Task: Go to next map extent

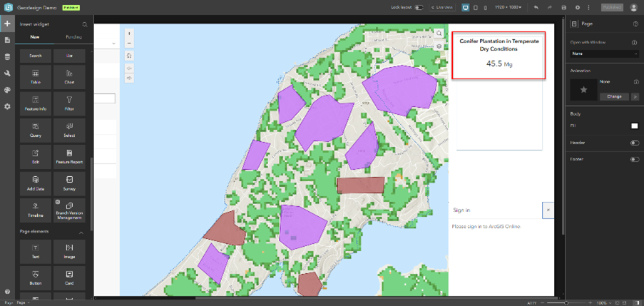Action: [129, 78]
